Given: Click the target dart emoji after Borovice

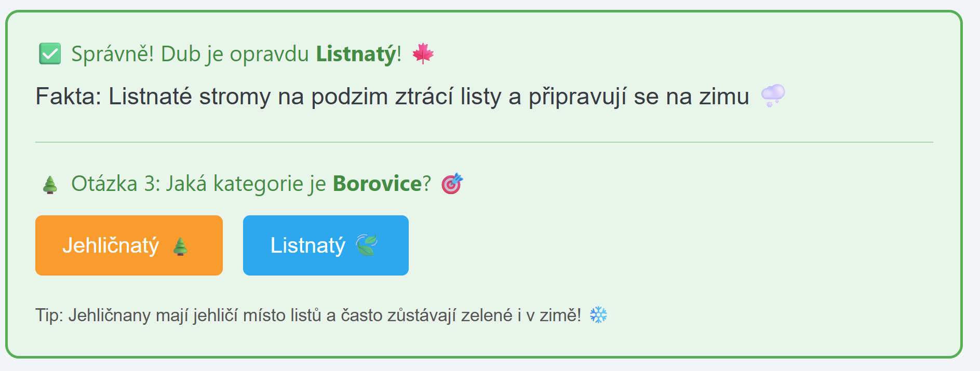Looking at the screenshot, I should coord(452,183).
